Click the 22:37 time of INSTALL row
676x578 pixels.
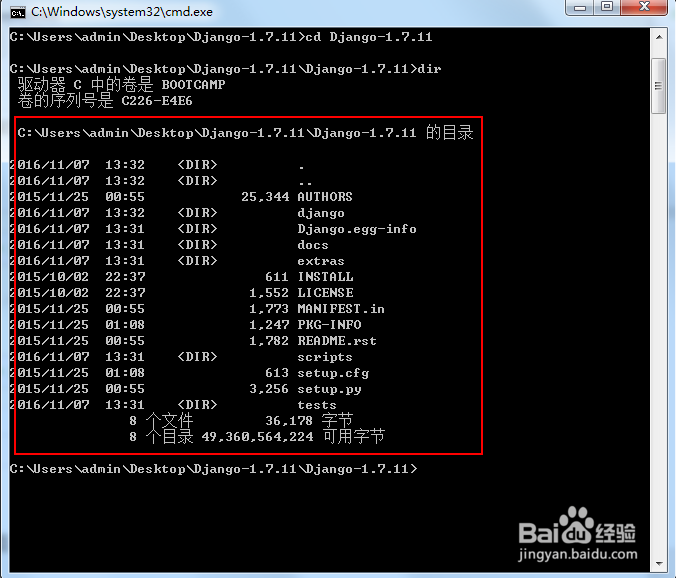[x=125, y=277]
